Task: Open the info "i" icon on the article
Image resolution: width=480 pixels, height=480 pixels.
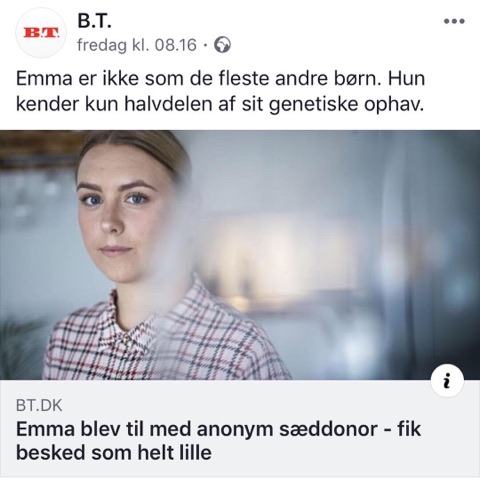Action: point(447,381)
